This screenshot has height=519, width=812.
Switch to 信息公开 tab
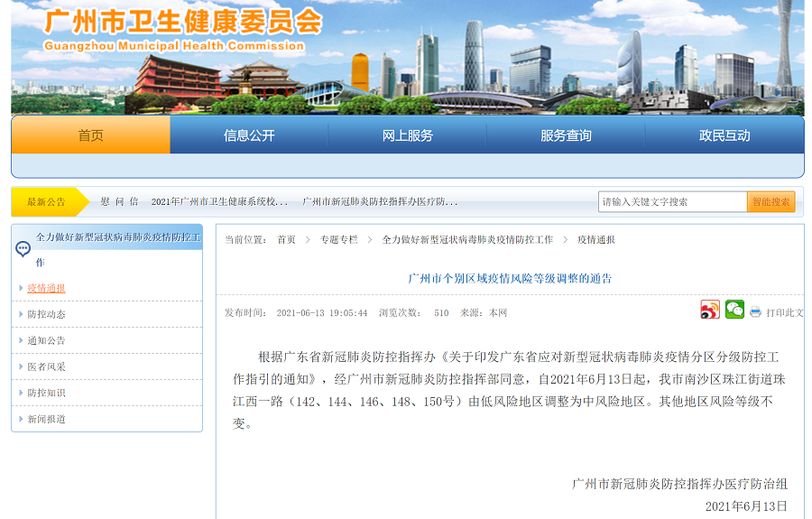click(249, 135)
